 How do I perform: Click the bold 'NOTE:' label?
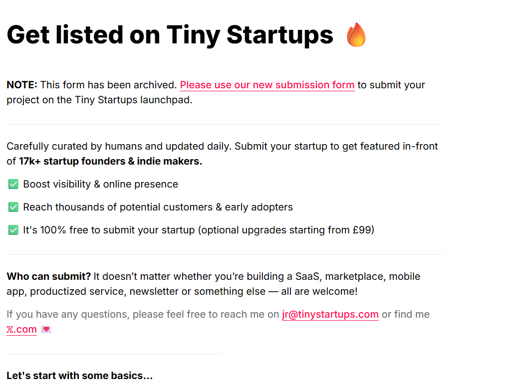point(22,85)
